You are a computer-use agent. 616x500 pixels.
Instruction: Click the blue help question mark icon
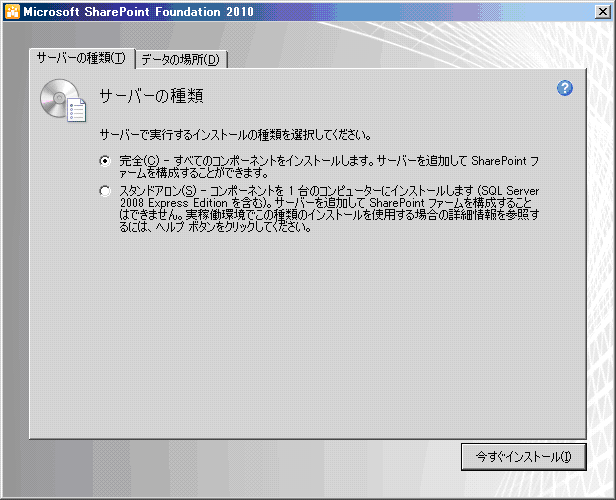point(565,88)
